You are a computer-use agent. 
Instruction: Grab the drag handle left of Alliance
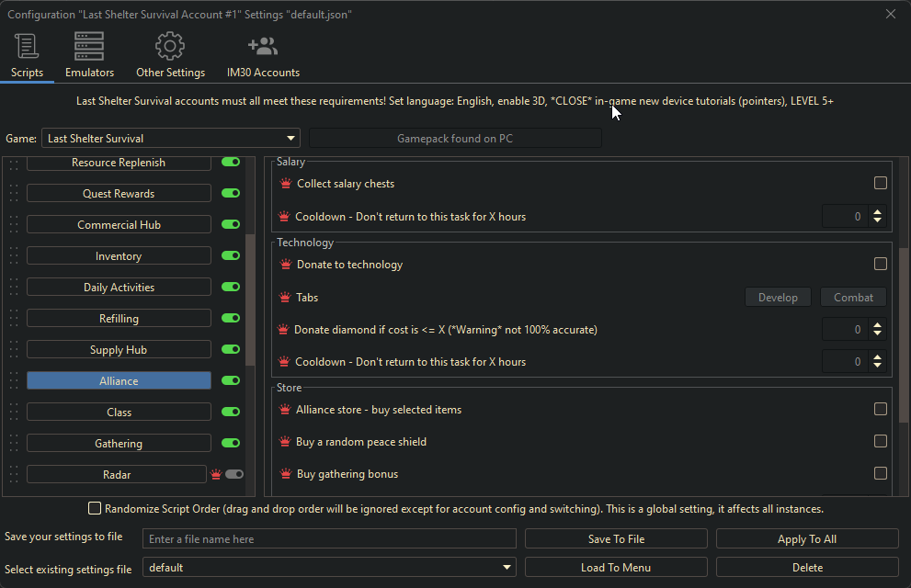tap(14, 381)
